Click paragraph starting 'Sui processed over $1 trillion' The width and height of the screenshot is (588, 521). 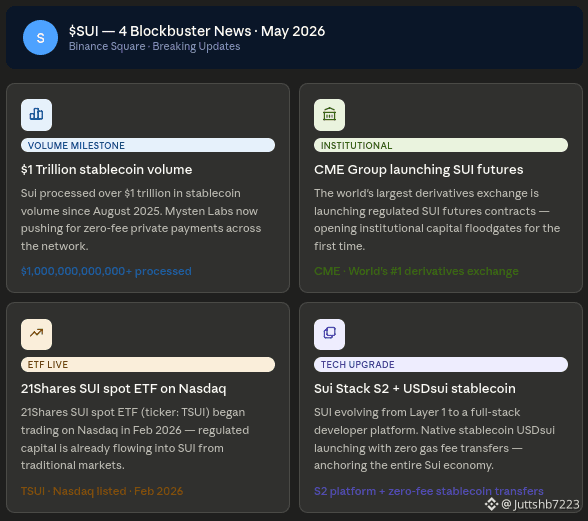pyautogui.click(x=141, y=219)
